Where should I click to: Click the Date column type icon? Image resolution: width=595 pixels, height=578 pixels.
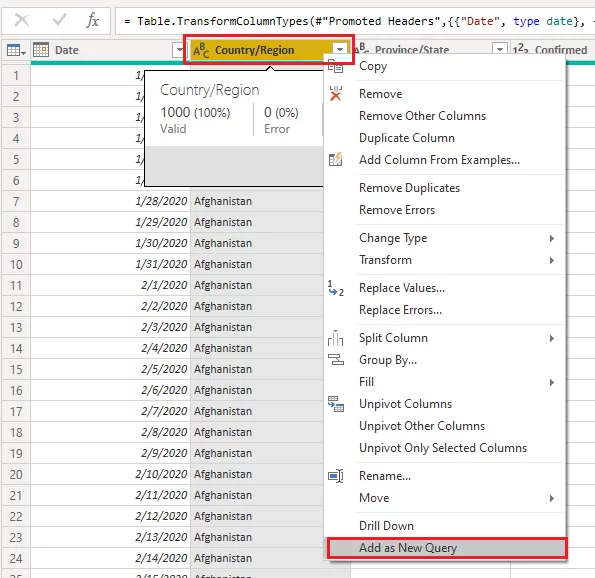[x=41, y=50]
